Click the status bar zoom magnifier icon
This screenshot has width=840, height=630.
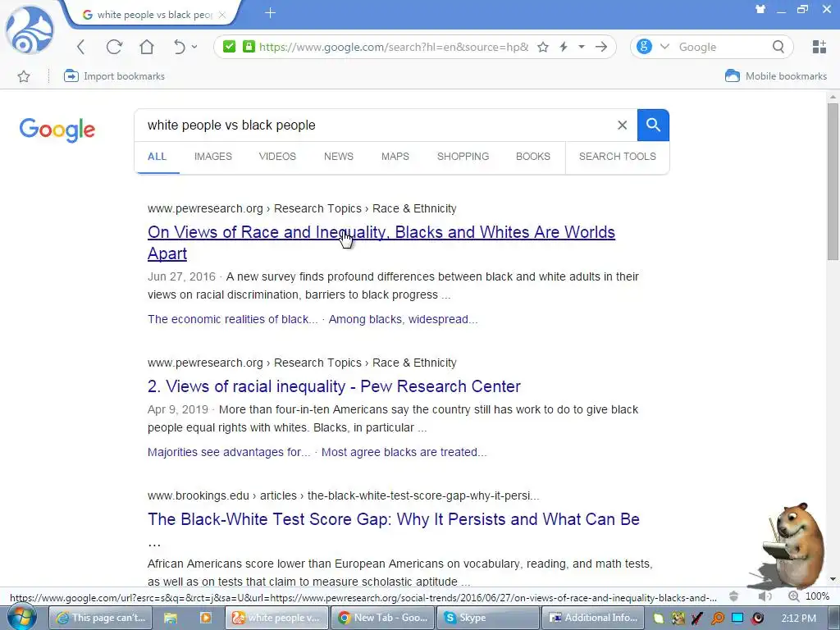(793, 596)
